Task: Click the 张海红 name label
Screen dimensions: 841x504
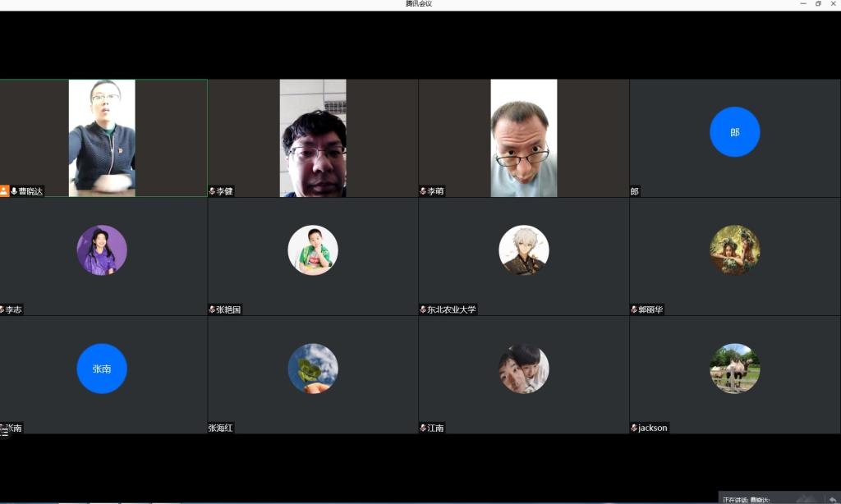Action: (221, 428)
